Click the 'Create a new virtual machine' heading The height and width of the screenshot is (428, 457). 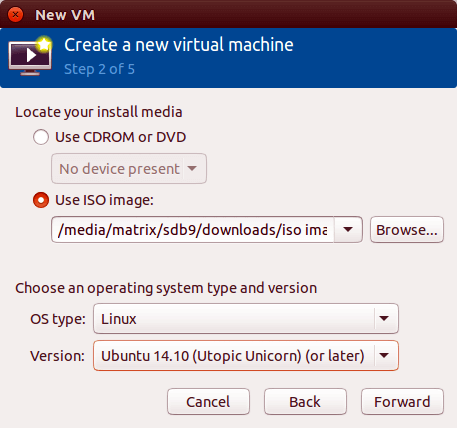179,45
